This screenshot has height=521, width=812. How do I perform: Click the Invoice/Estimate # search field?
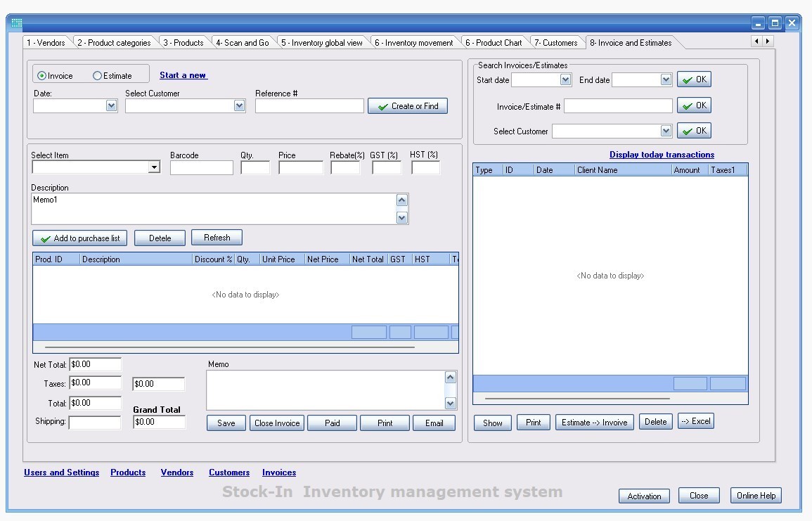pyautogui.click(x=619, y=106)
